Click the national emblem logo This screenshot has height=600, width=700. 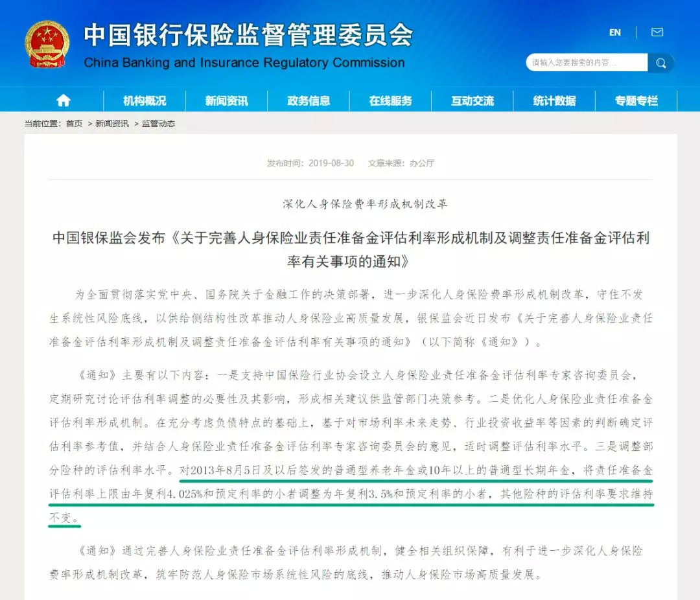(47, 45)
